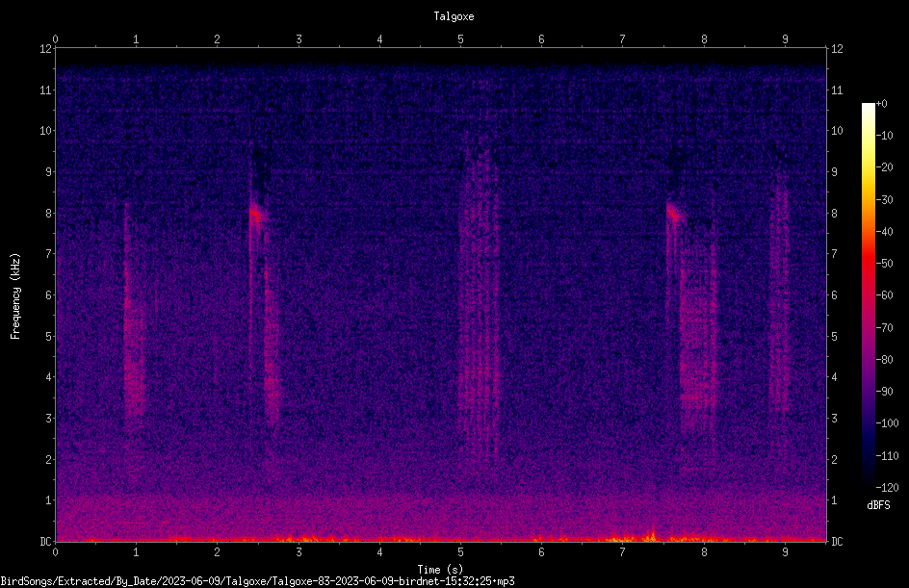Click the dBFS color scale bar
Viewport: 909px width, 588px height.
[868, 295]
